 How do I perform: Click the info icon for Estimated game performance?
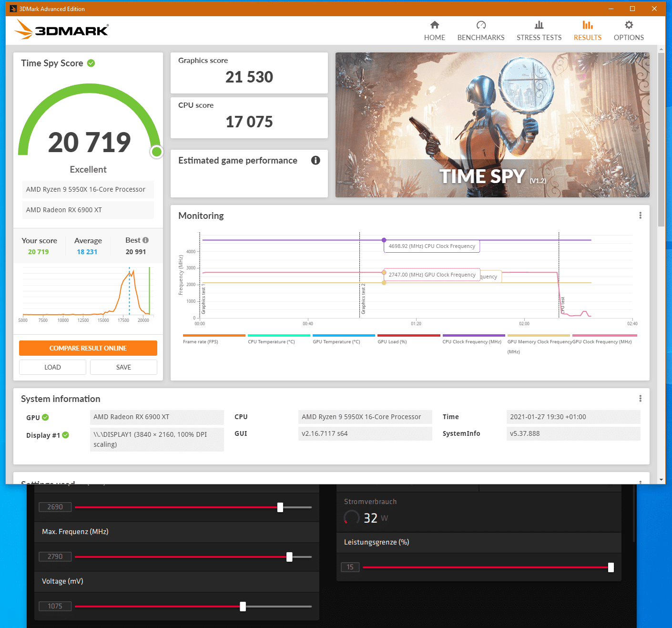316,160
